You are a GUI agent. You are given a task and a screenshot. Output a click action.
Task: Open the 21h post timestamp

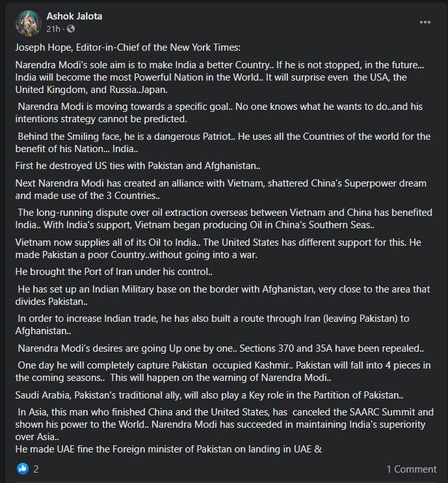click(53, 29)
